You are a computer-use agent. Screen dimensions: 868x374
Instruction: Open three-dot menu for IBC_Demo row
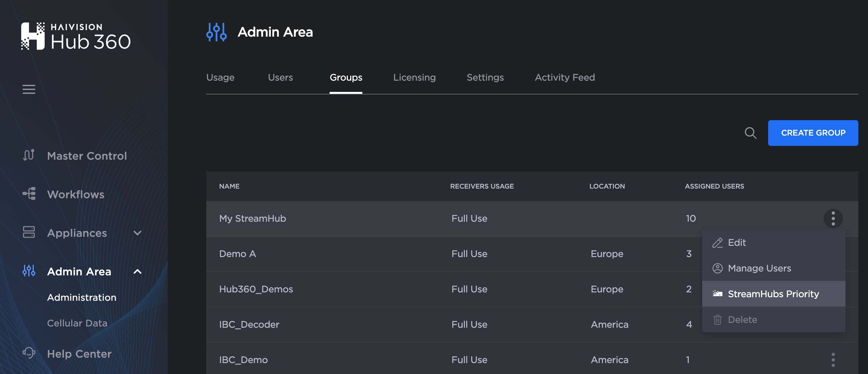click(833, 360)
